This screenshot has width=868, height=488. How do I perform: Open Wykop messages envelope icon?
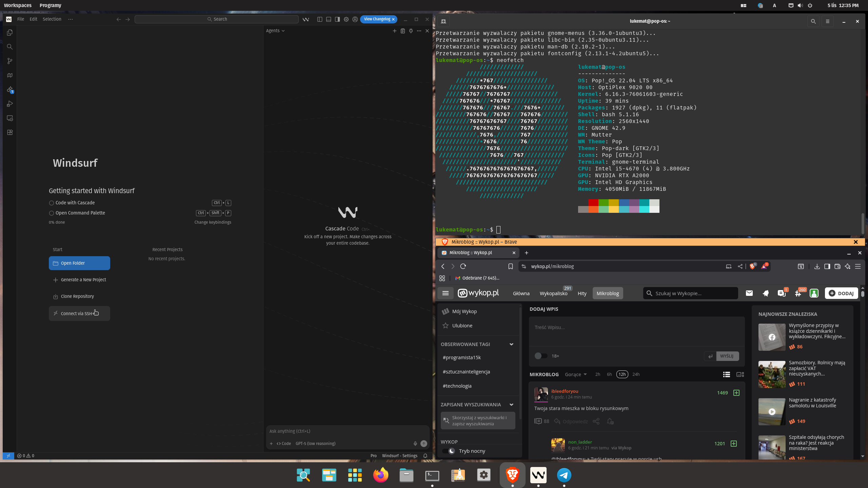pyautogui.click(x=749, y=293)
